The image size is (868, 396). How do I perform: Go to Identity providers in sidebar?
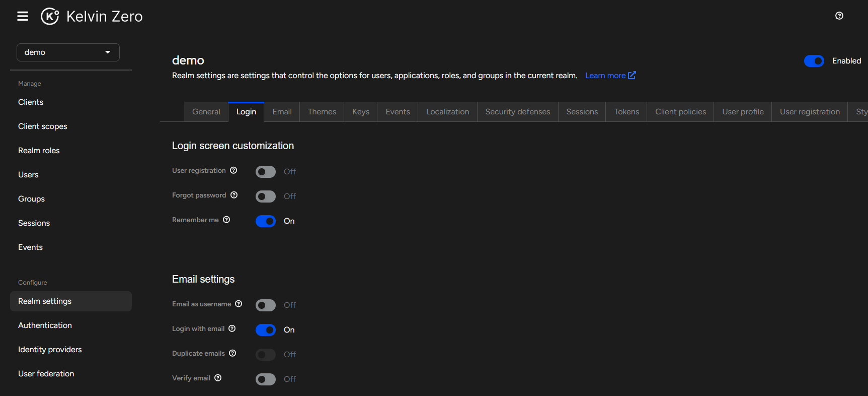(x=50, y=350)
